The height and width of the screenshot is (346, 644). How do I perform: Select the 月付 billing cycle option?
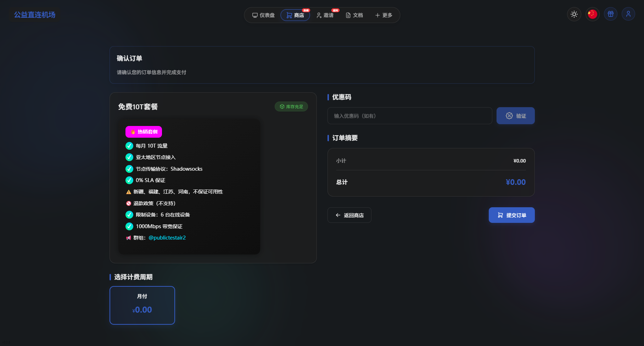tap(142, 305)
